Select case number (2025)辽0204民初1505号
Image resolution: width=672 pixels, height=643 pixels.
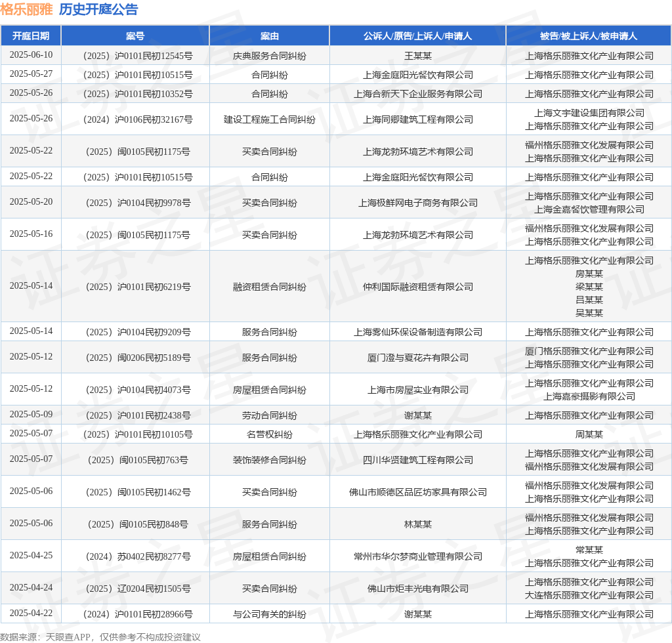[x=138, y=589]
